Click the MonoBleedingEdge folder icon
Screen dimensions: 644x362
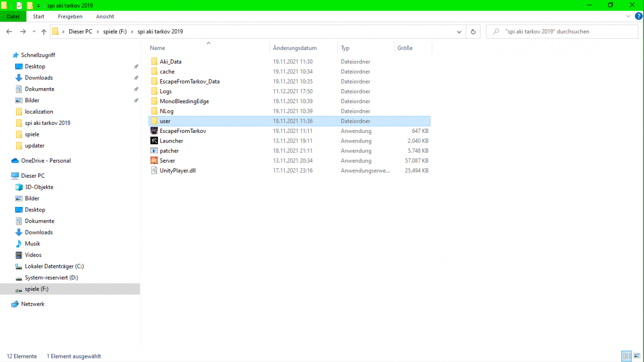154,101
